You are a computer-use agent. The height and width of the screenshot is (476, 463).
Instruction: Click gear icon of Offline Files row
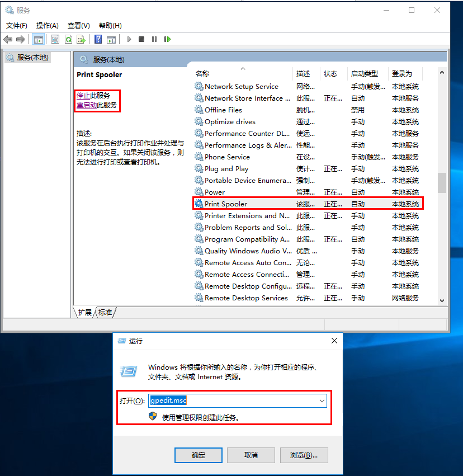pos(199,110)
